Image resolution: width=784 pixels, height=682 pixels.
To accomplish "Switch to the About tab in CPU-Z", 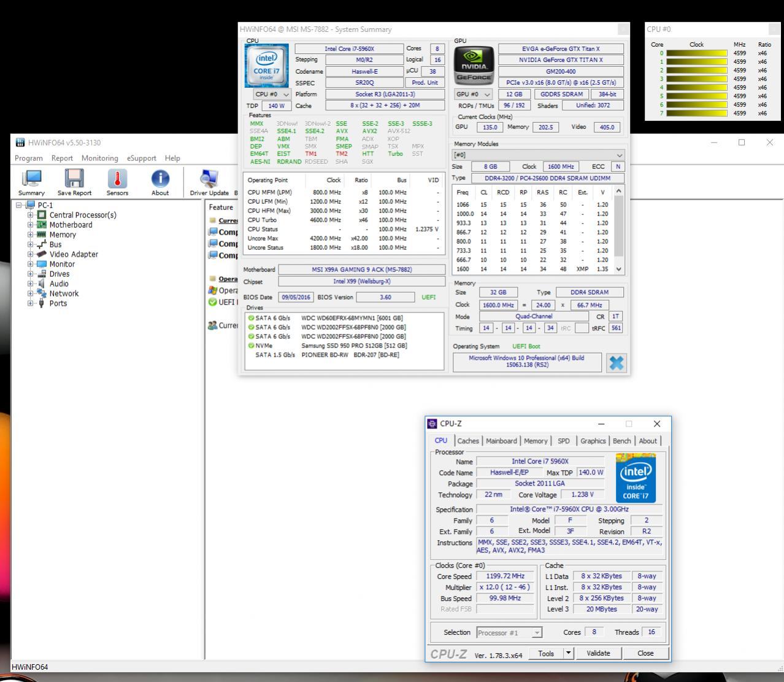I will click(x=648, y=441).
